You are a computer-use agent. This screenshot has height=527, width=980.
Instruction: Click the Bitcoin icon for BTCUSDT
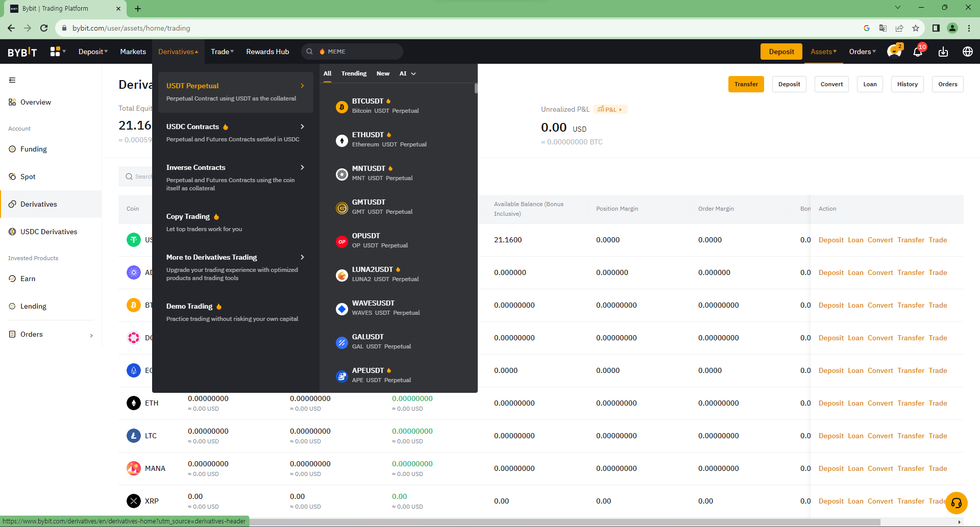click(x=342, y=106)
